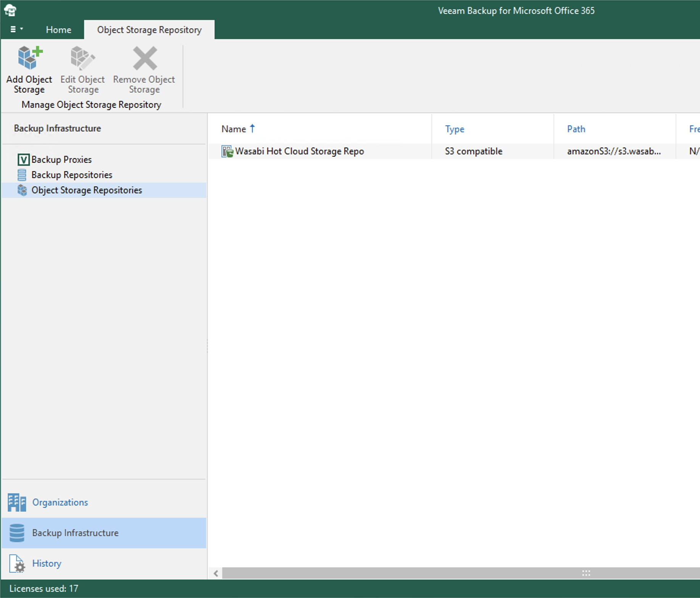Click the S3 compatible type cell
This screenshot has height=598, width=700.
[x=474, y=151]
